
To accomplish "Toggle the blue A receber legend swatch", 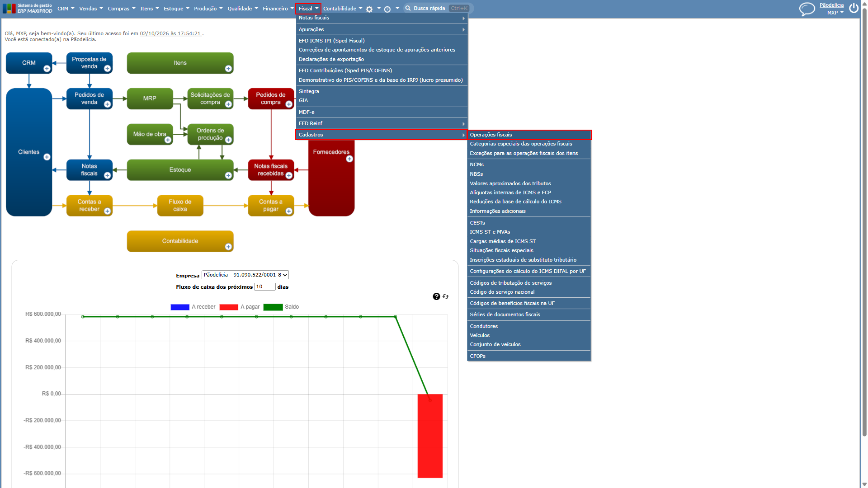I will tap(179, 307).
